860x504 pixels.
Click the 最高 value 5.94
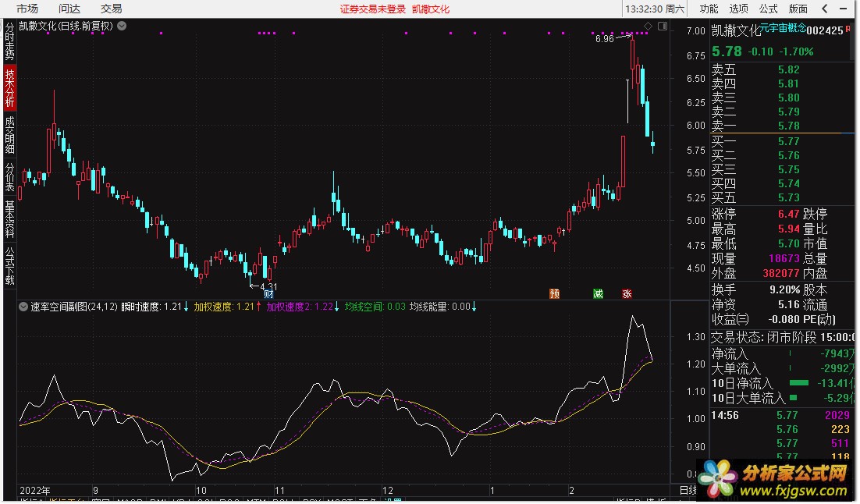coord(789,229)
